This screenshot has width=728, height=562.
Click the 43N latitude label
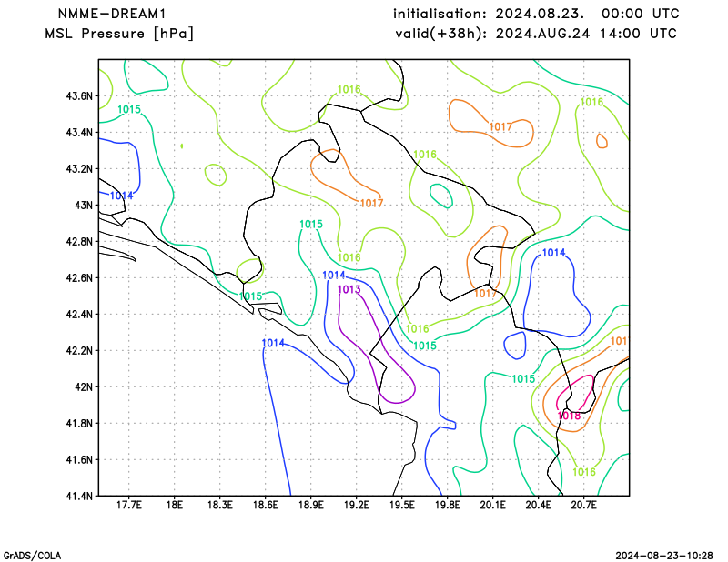point(84,206)
